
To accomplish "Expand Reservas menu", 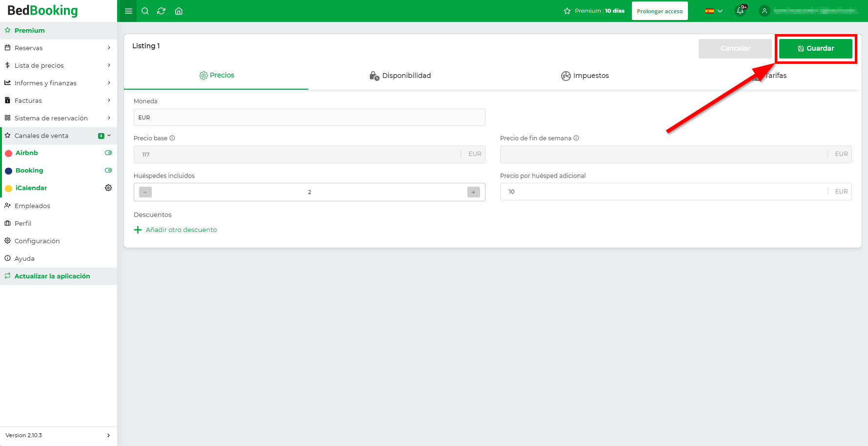I will pyautogui.click(x=59, y=48).
